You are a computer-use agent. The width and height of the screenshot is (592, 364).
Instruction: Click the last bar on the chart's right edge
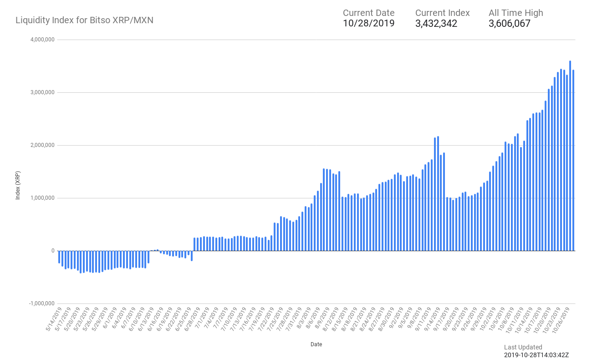click(x=573, y=160)
